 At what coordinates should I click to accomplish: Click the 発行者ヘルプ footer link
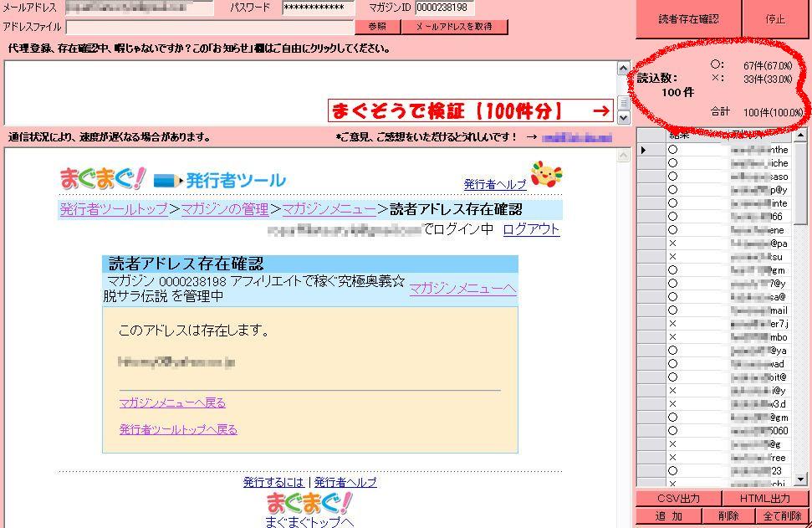(x=345, y=483)
